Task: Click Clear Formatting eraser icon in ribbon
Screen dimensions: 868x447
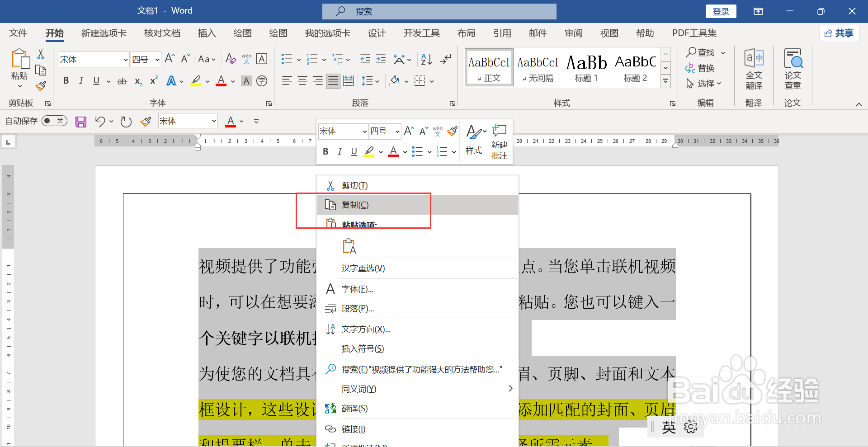Action: [x=231, y=59]
